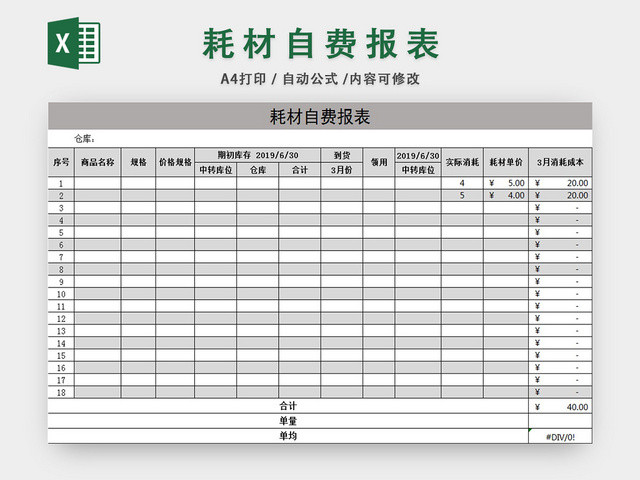The image size is (640, 480).
Task: Click the green Excel logo icon
Action: (74, 43)
